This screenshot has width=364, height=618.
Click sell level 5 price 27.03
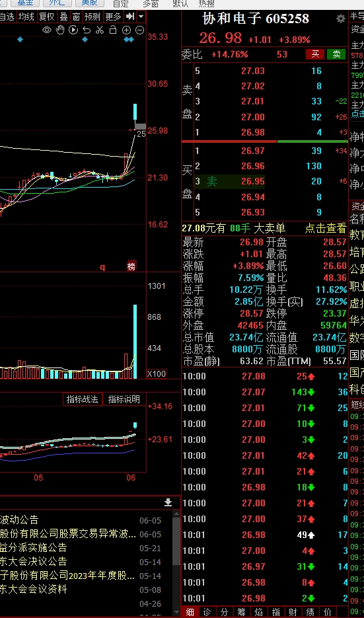tap(253, 71)
